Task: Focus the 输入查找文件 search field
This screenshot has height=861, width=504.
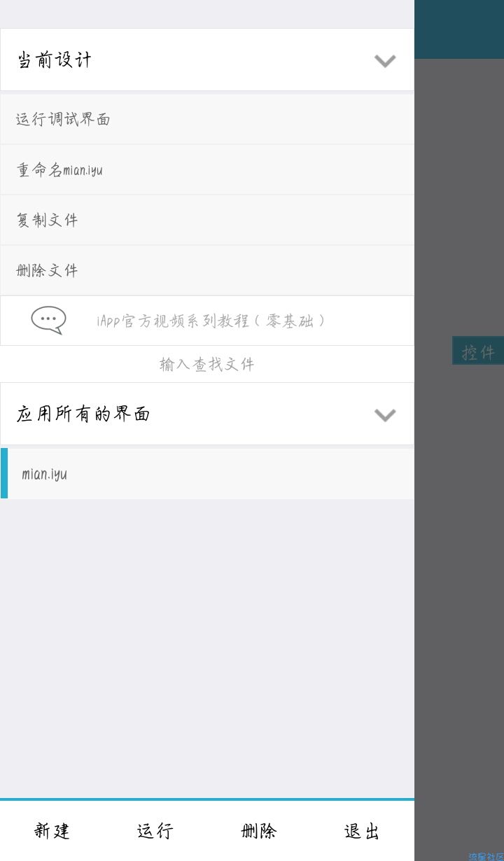Action: 207,364
